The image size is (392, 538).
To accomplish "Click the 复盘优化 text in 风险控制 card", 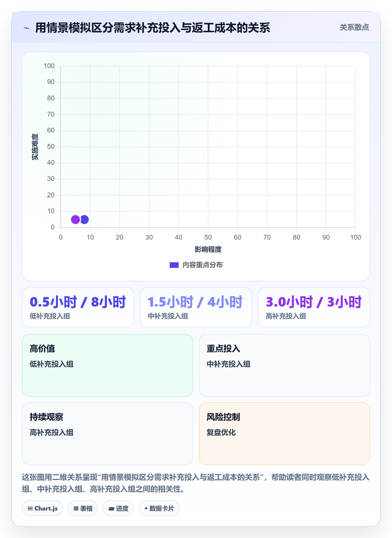I will coord(221,432).
